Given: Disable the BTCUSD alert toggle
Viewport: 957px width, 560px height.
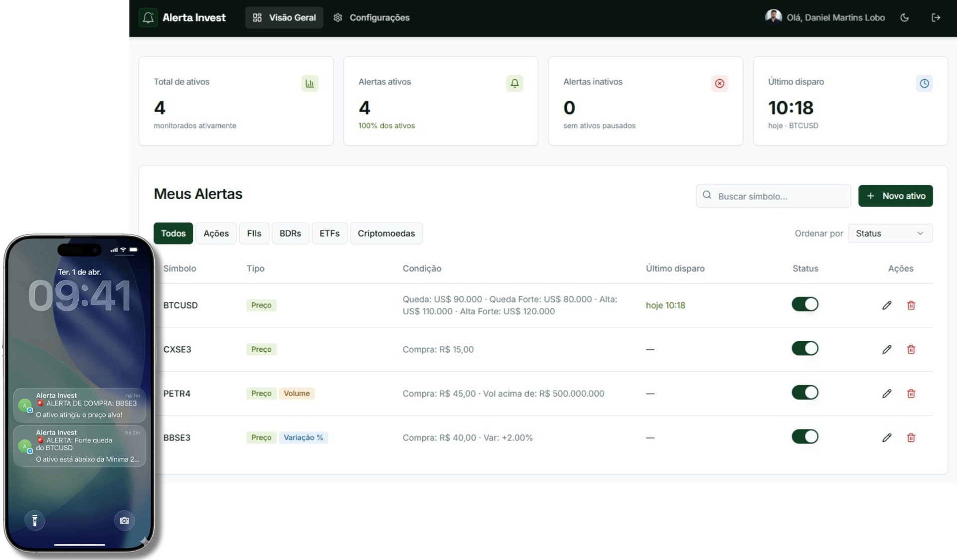Looking at the screenshot, I should 805,304.
